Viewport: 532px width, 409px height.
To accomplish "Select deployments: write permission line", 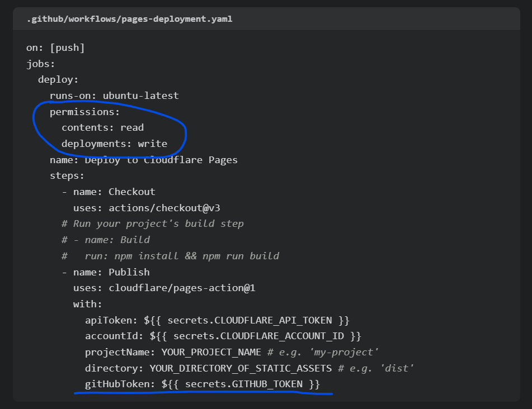I will tap(114, 144).
